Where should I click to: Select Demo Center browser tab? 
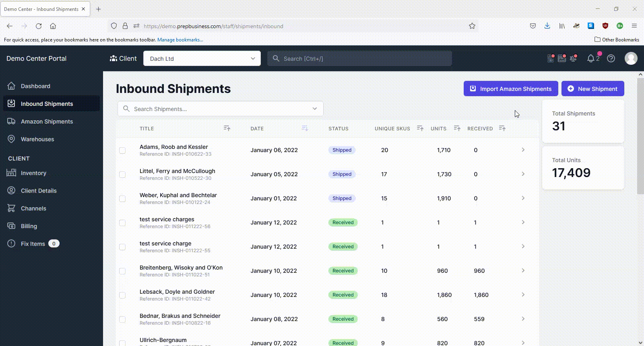[45, 9]
